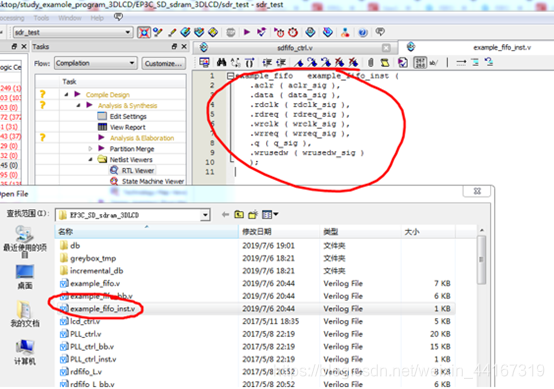Collapse the Analysis & Synthesis task
The image size is (554, 389).
point(78,105)
